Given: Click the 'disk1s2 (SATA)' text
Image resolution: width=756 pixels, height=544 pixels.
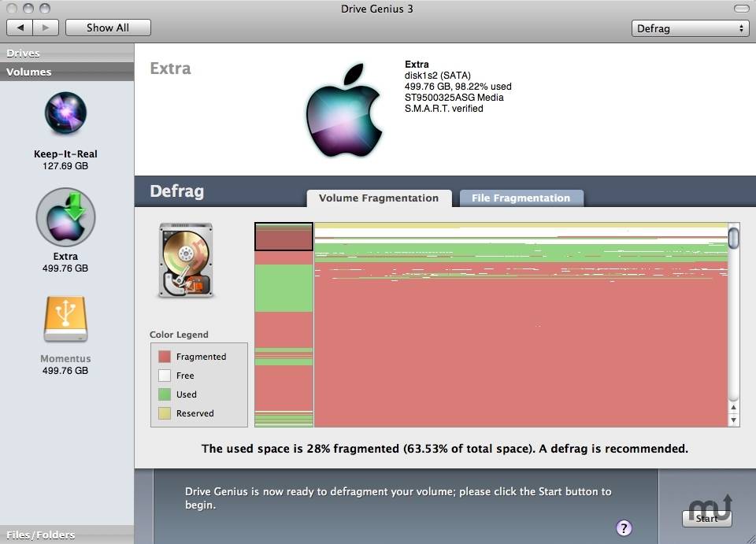Looking at the screenshot, I should (438, 75).
